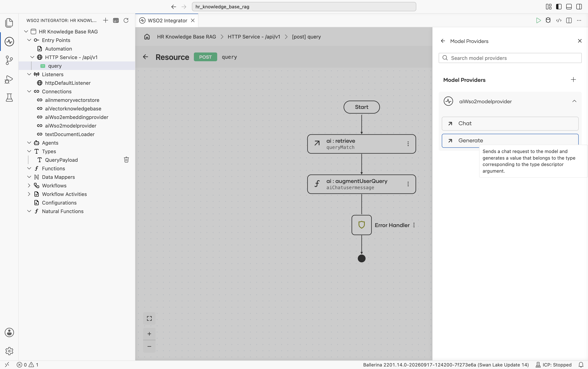
Task: Toggle the secondary side bar
Action: (x=579, y=7)
